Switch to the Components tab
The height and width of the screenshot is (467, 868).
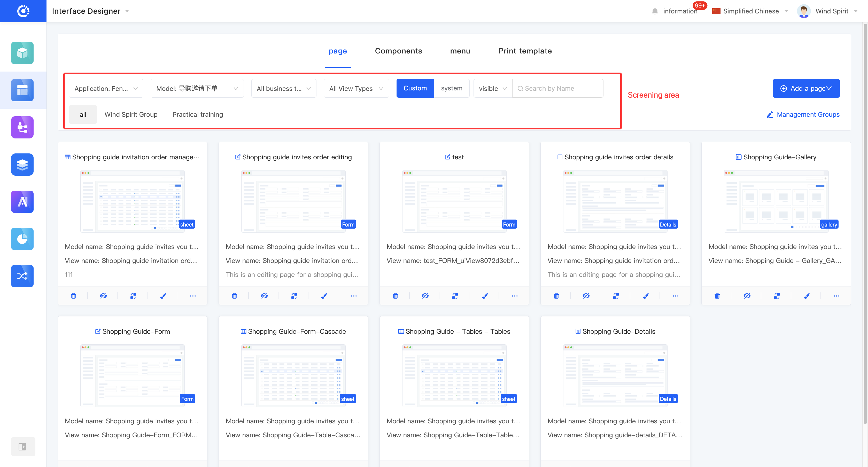(398, 51)
